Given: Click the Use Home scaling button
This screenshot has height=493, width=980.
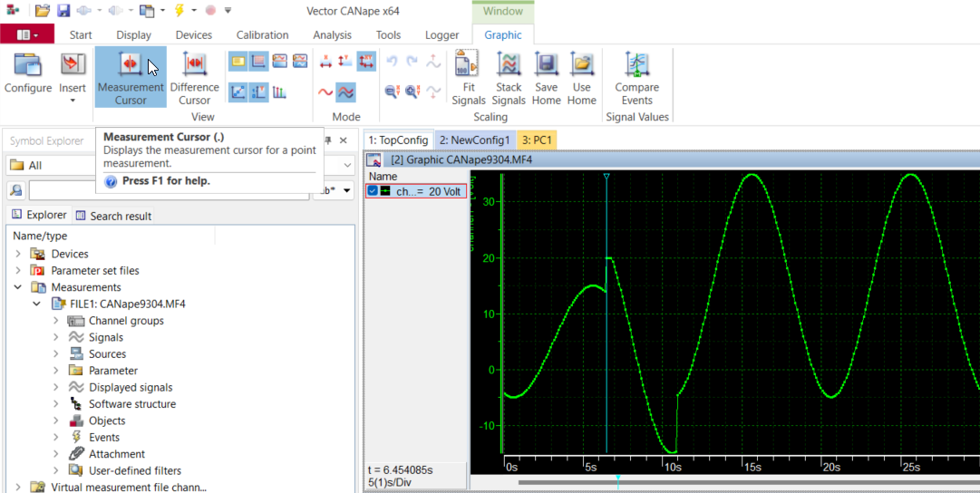Looking at the screenshot, I should tap(582, 78).
